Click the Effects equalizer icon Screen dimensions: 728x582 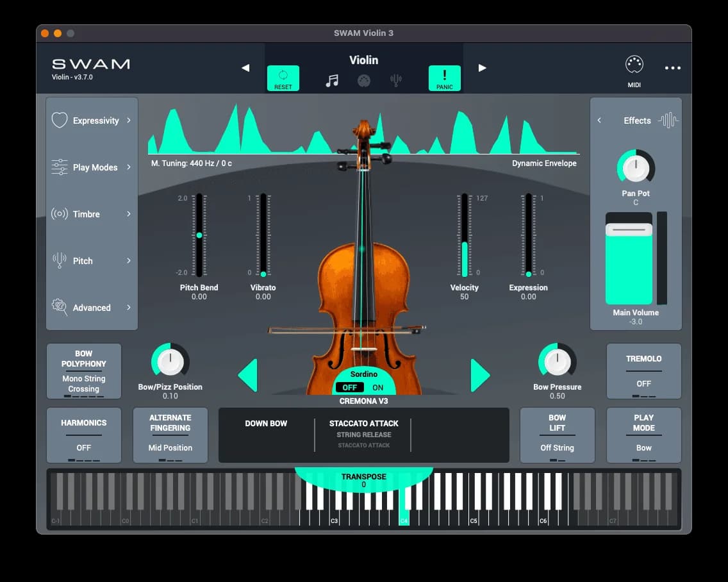[669, 120]
